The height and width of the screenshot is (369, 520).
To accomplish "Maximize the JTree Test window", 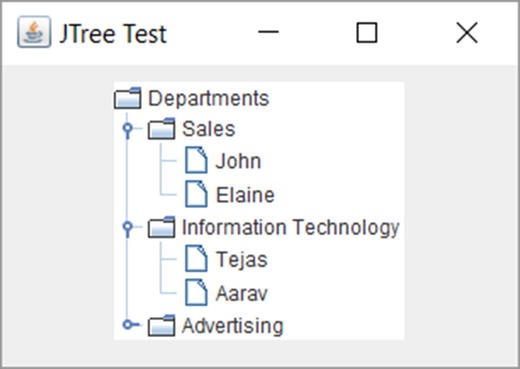I will tap(367, 33).
